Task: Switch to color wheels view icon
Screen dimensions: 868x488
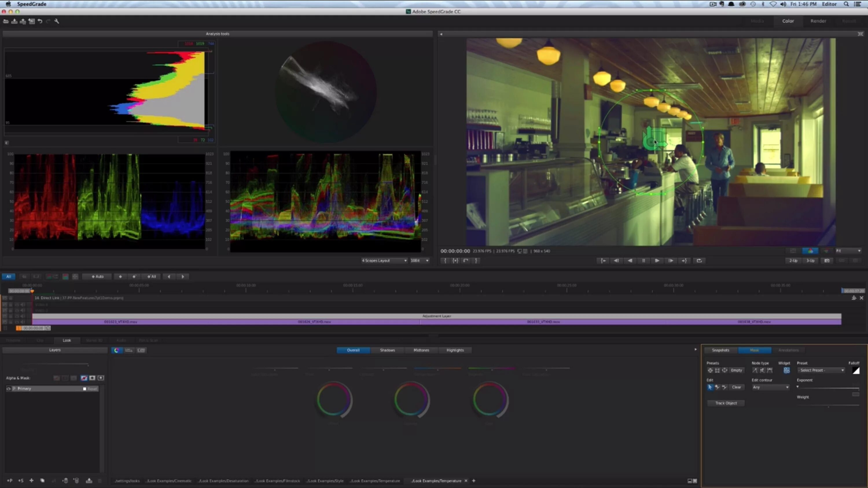Action: click(117, 350)
